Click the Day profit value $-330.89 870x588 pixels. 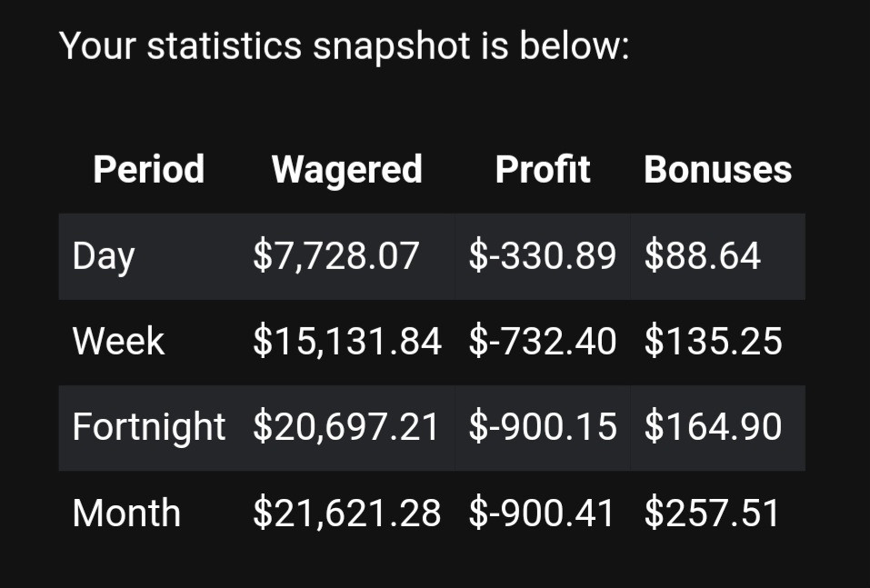[543, 256]
